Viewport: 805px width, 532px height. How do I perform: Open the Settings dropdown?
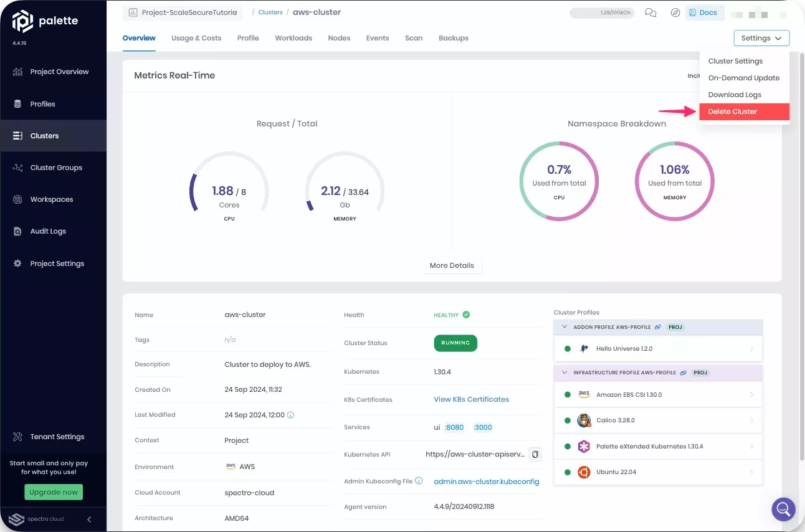pos(761,38)
